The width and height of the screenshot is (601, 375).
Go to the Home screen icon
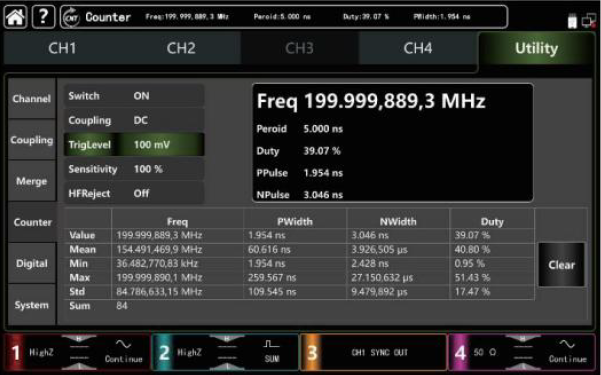pos(15,17)
